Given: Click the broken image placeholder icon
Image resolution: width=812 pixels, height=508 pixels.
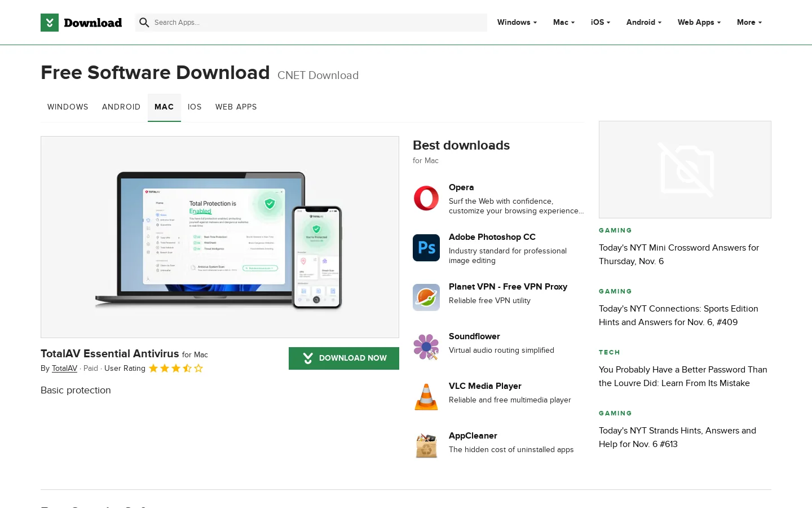Looking at the screenshot, I should (x=685, y=169).
